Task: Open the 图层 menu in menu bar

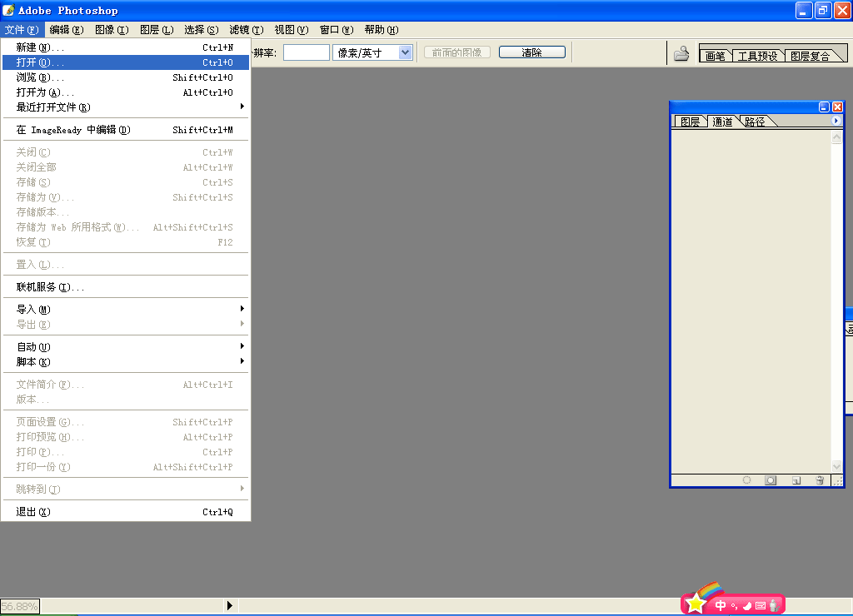Action: (x=157, y=30)
